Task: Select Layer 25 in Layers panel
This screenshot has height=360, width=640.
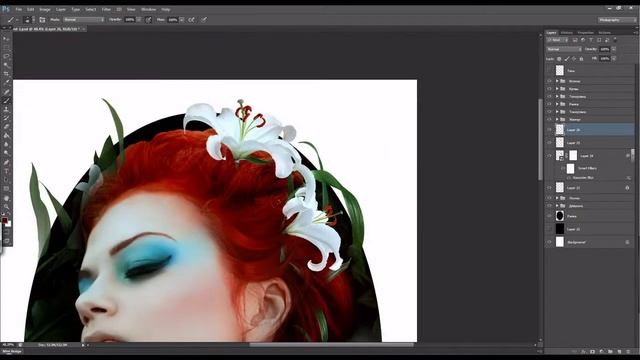Action: click(x=591, y=143)
